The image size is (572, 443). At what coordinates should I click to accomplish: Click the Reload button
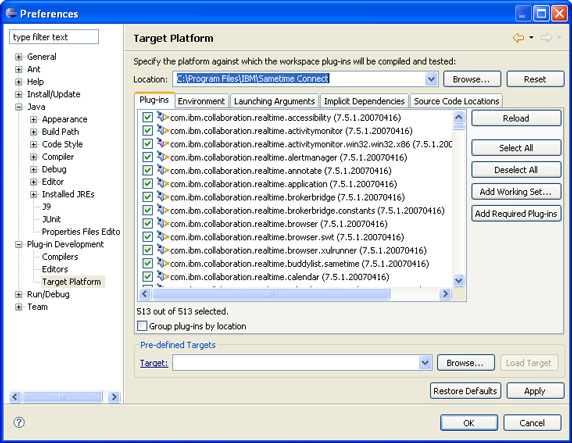[x=516, y=118]
